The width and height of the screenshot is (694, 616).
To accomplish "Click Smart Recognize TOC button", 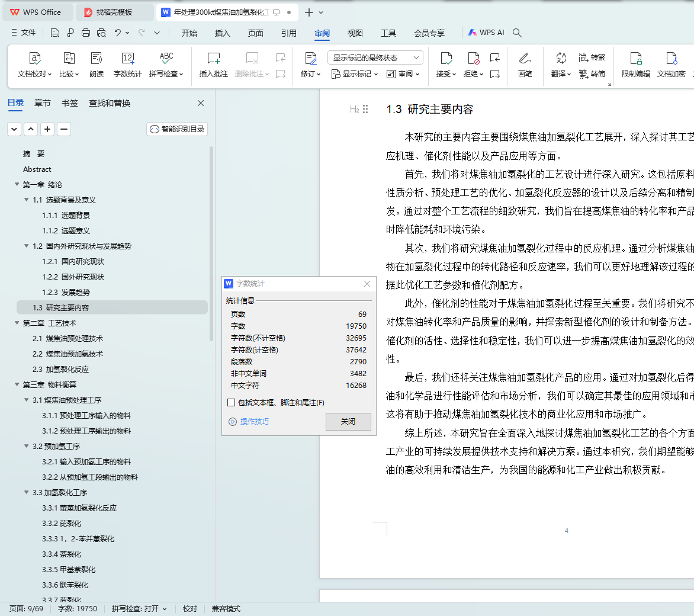I will click(177, 129).
